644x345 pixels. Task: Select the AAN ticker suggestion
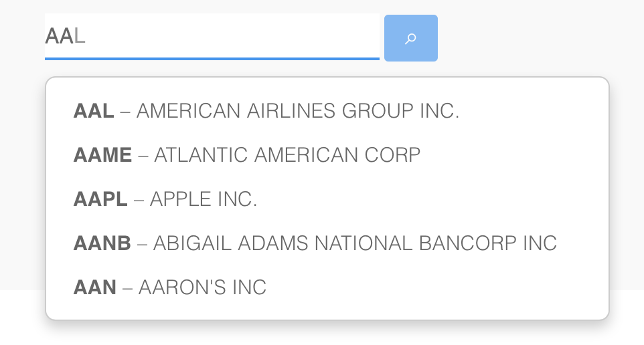95,287
